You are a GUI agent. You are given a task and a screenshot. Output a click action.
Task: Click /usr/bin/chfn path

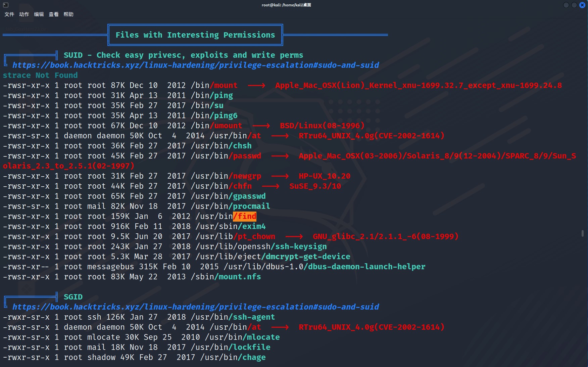click(x=221, y=186)
